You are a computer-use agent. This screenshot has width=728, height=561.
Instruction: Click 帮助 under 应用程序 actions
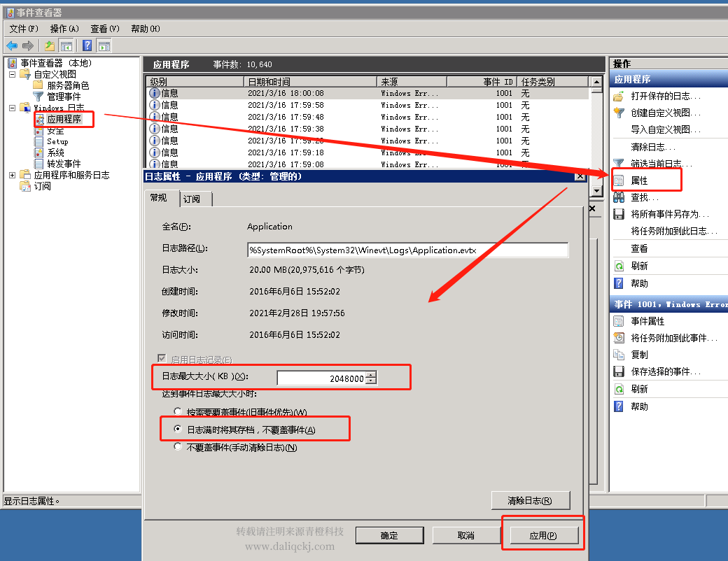click(639, 283)
